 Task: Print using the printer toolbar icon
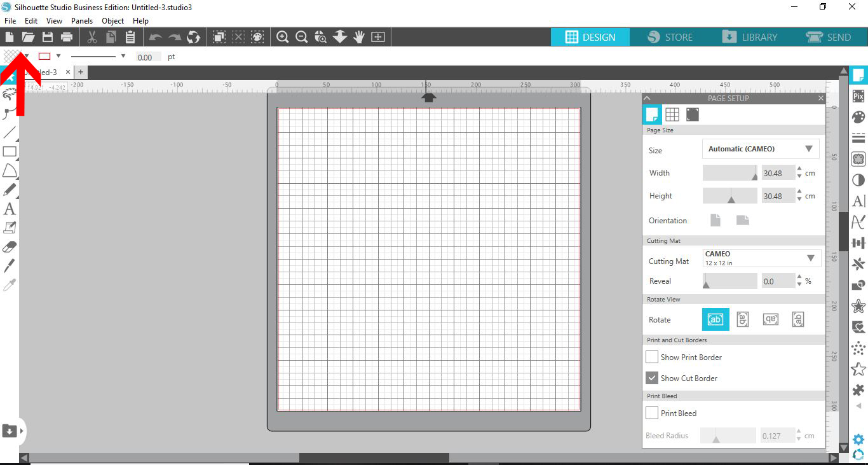[66, 37]
